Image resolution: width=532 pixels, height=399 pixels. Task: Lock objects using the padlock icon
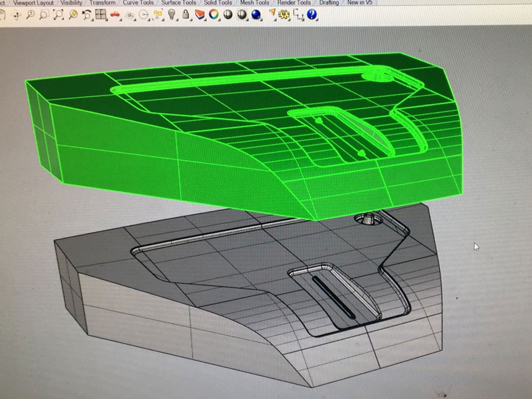point(186,15)
